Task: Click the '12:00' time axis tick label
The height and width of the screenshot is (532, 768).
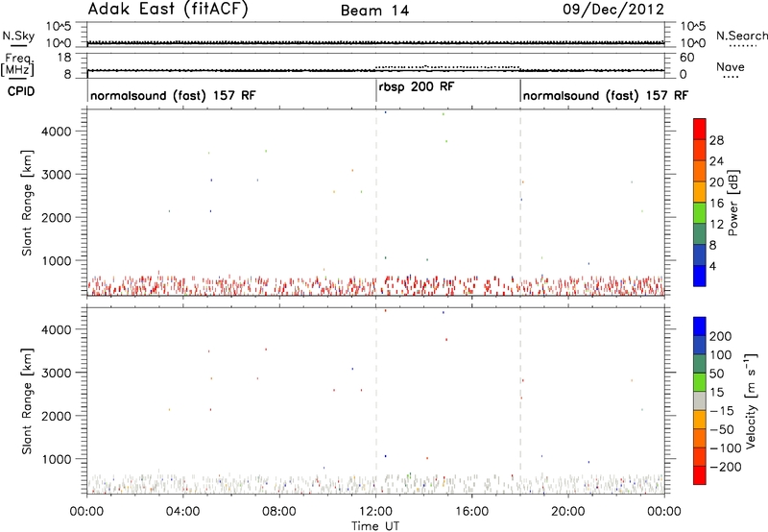Action: pyautogui.click(x=375, y=512)
